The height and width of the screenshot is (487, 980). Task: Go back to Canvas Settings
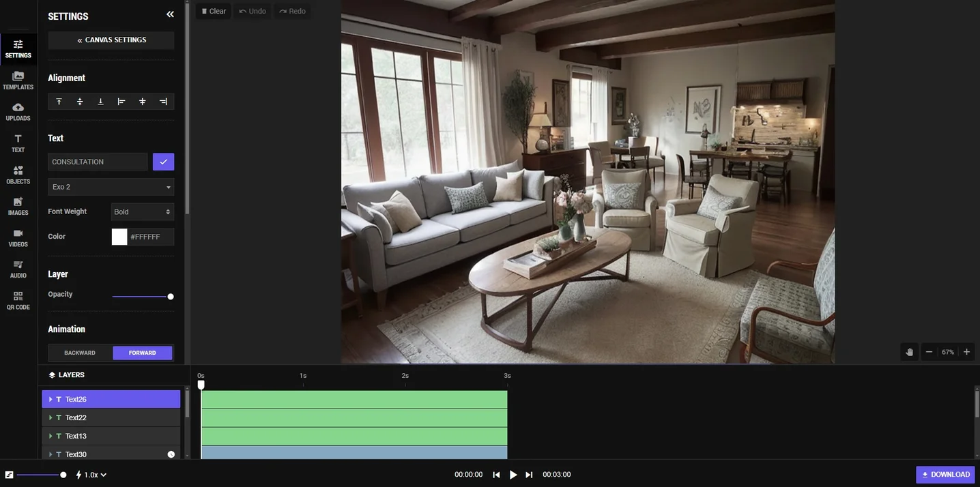point(111,40)
